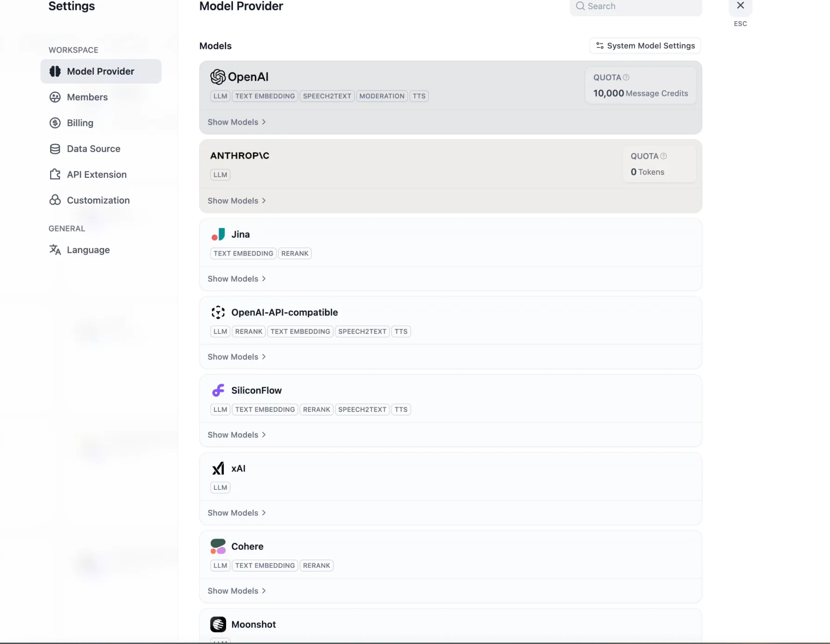Click the OpenAI quota help icon
830x644 pixels.
point(626,77)
